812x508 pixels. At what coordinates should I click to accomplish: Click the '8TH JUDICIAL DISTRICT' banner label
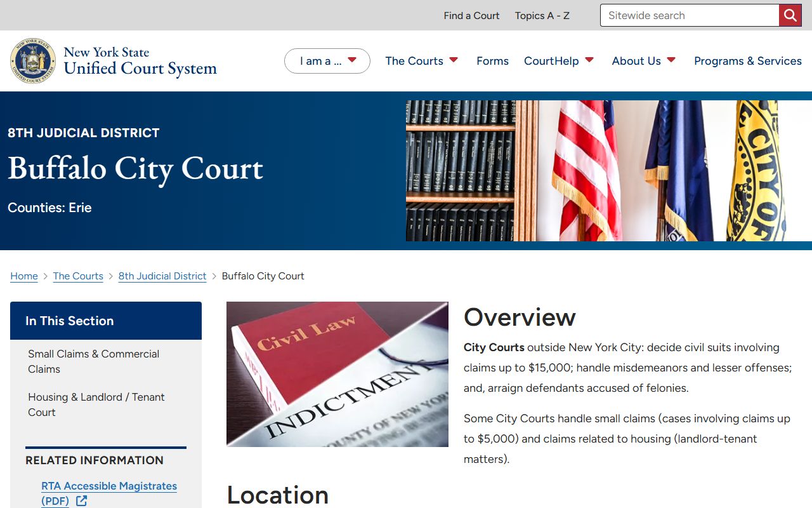(x=84, y=133)
